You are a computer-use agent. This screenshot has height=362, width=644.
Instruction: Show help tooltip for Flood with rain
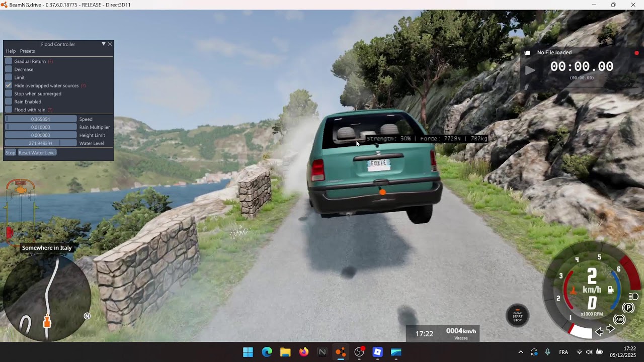click(50, 110)
